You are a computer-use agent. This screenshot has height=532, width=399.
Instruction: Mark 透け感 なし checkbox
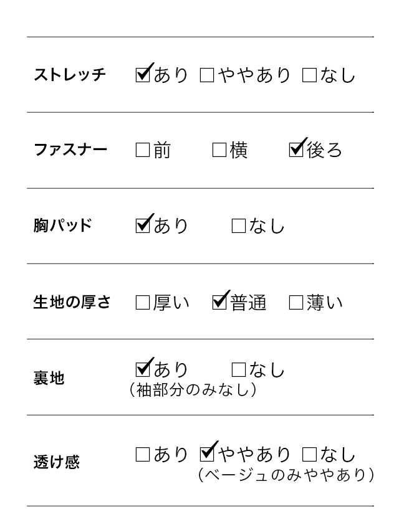coord(309,455)
